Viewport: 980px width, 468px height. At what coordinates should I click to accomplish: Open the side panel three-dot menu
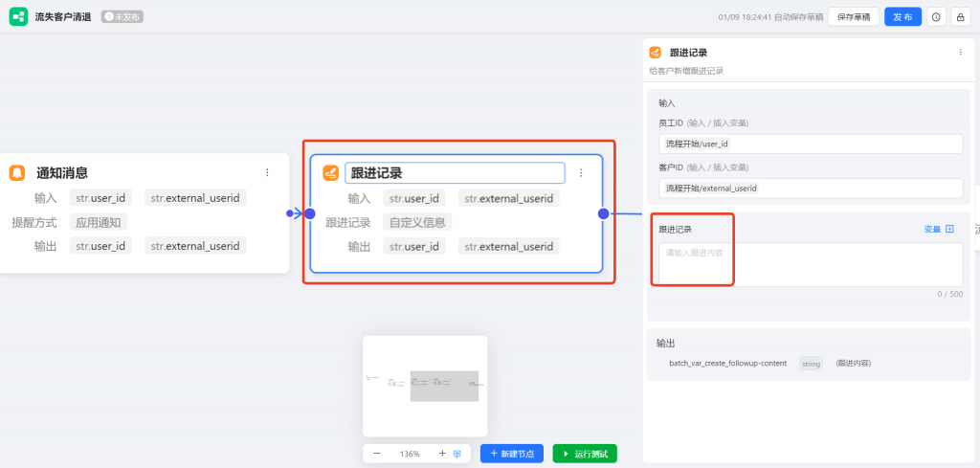(x=961, y=53)
